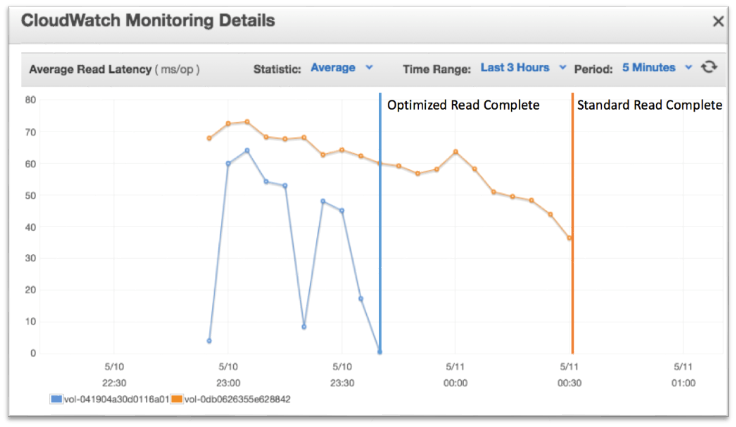Click the orange data point at the 5/11 00:00 gridline
The width and height of the screenshot is (736, 427).
[455, 152]
